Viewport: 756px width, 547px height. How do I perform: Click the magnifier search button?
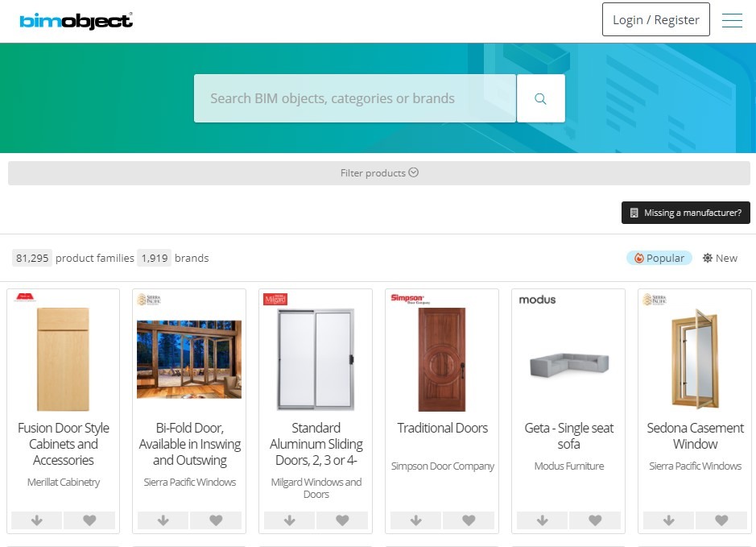pos(540,98)
